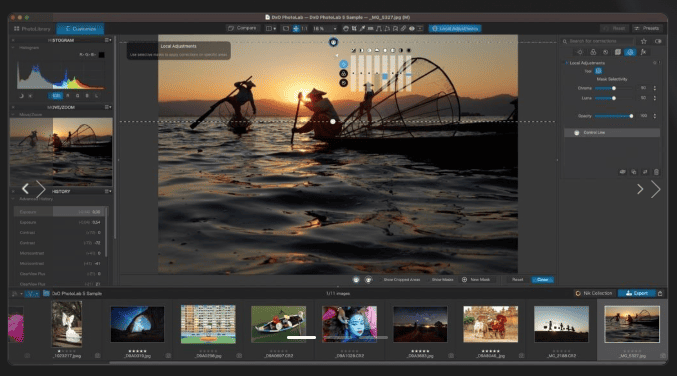Toggle the active-corrections-only switch
The image size is (677, 376).
point(658,41)
